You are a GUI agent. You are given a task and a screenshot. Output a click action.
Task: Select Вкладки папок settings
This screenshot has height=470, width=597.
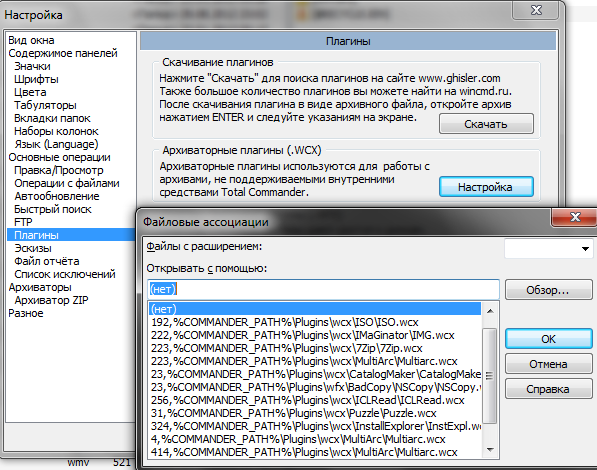point(52,118)
